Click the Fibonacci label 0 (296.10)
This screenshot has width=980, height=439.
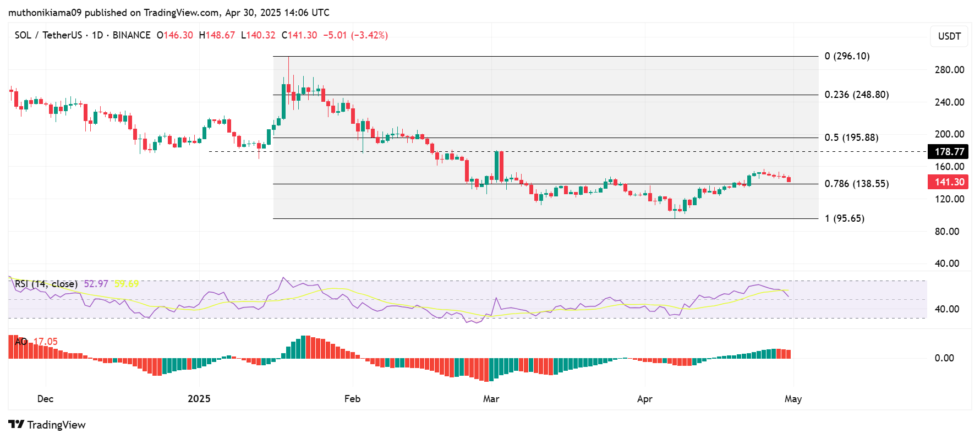tap(847, 56)
